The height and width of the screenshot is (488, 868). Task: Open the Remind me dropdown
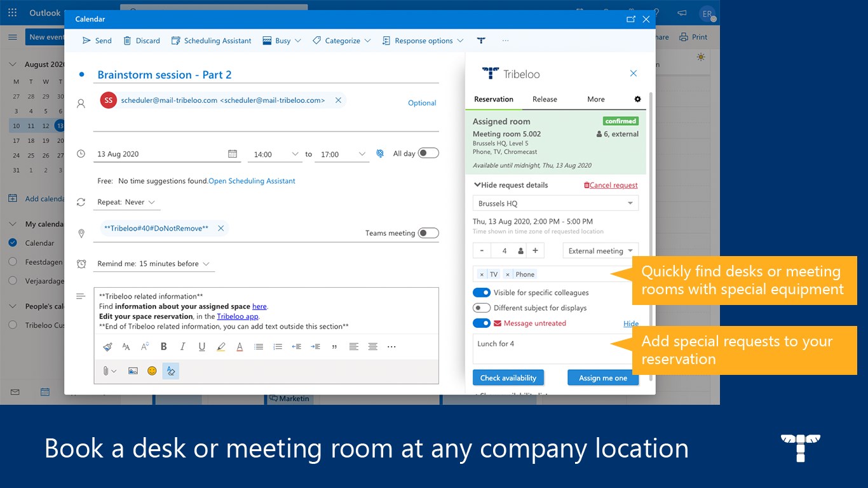point(154,264)
